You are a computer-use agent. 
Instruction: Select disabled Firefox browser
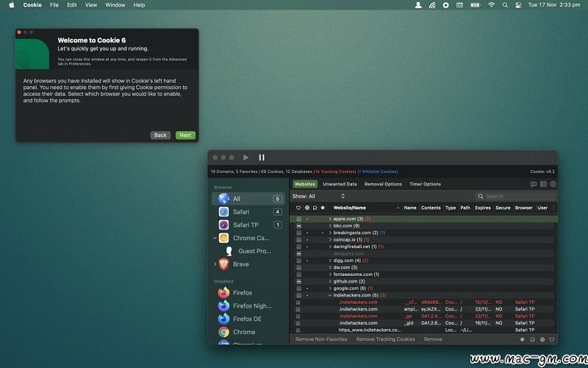coord(248,292)
